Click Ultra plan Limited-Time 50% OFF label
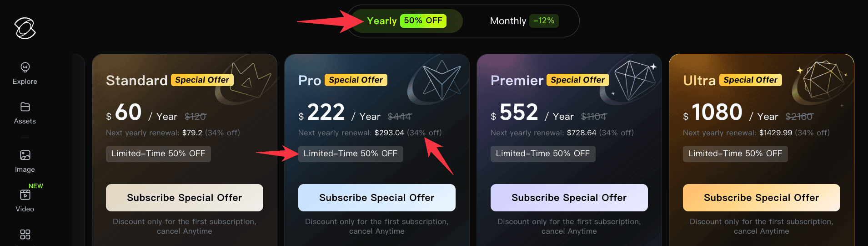The height and width of the screenshot is (246, 868). (735, 154)
